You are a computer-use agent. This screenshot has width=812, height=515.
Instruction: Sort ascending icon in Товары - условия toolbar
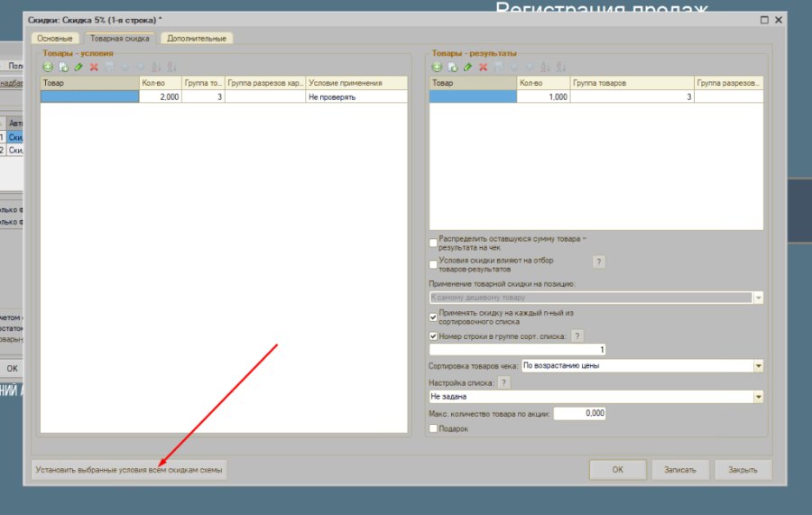[x=156, y=68]
